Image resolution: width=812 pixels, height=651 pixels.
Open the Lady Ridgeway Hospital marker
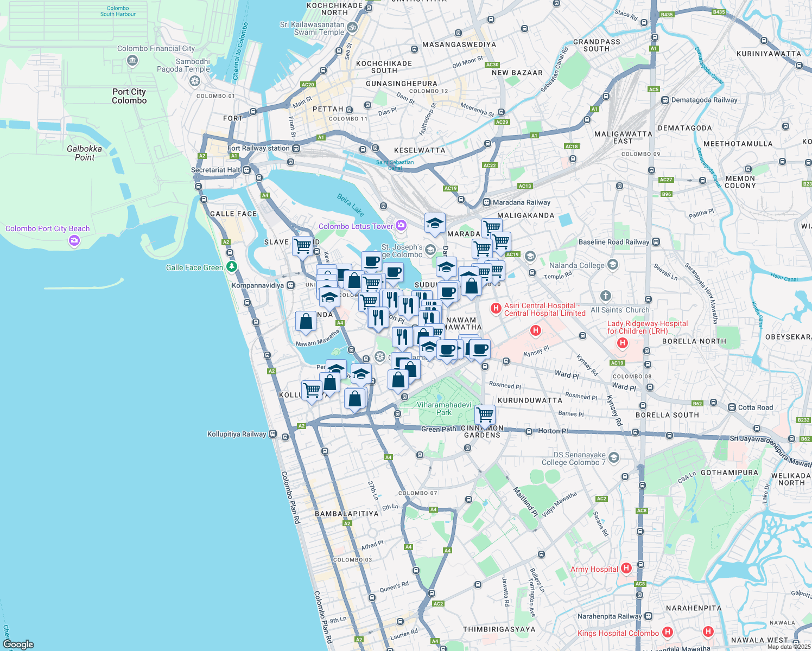tap(623, 343)
